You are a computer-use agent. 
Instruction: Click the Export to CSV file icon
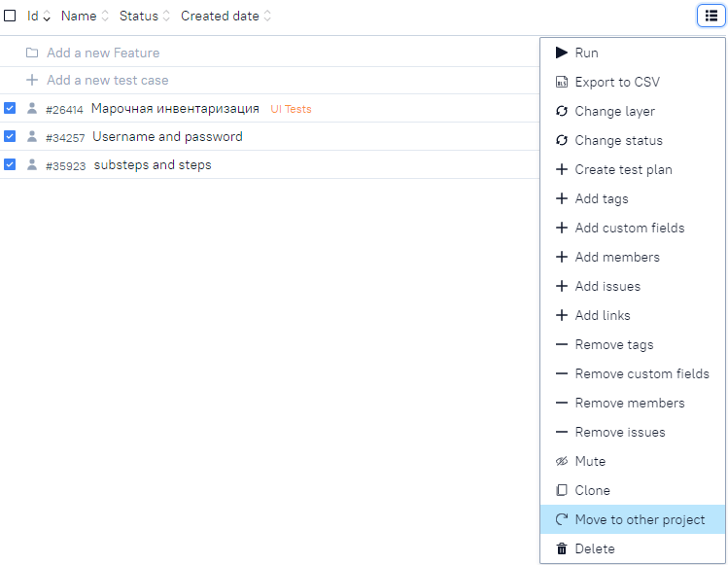(561, 83)
